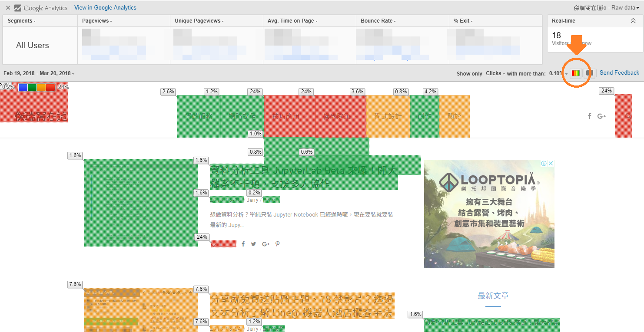Open the Feb 19 - Mar 20 date range
Image resolution: width=644 pixels, height=332 pixels.
(x=39, y=73)
